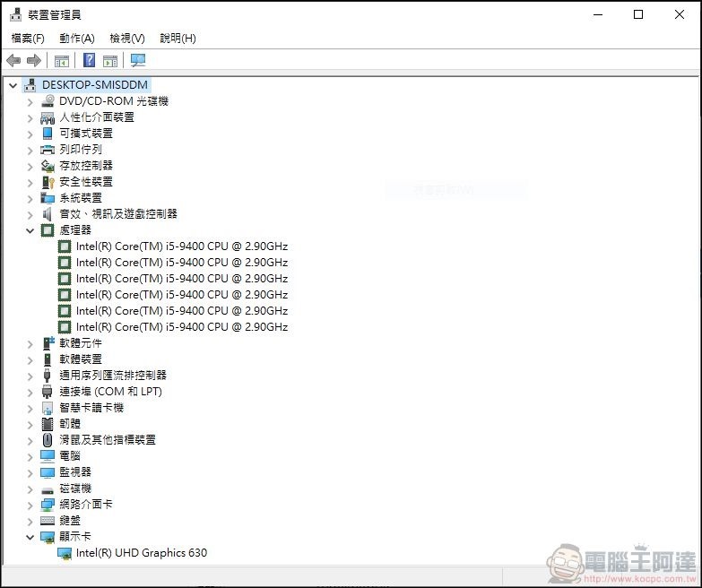Expand the DVD/CD-ROM 光碟機 category
The width and height of the screenshot is (702, 588).
point(30,102)
